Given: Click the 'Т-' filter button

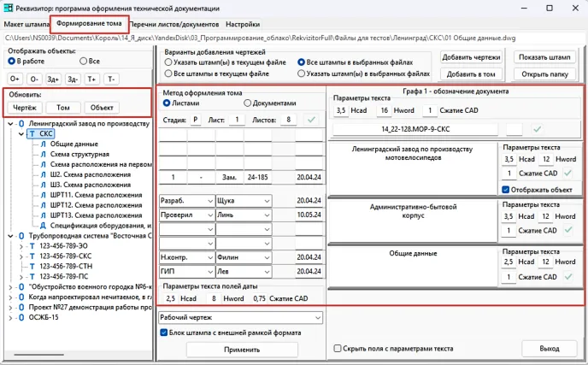Looking at the screenshot, I should [109, 79].
